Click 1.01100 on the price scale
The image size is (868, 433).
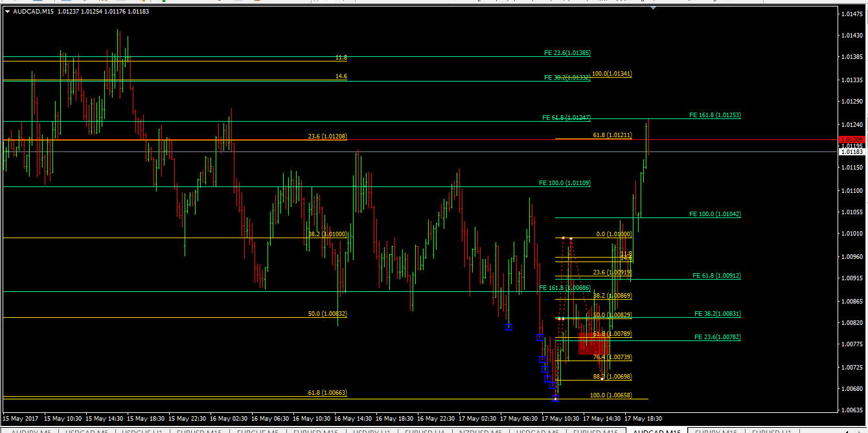pyautogui.click(x=852, y=191)
